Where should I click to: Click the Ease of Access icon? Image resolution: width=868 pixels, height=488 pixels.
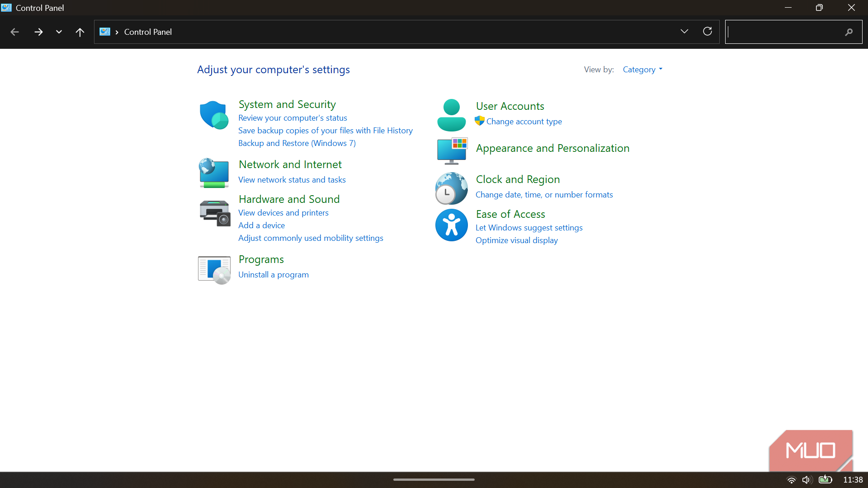(451, 225)
